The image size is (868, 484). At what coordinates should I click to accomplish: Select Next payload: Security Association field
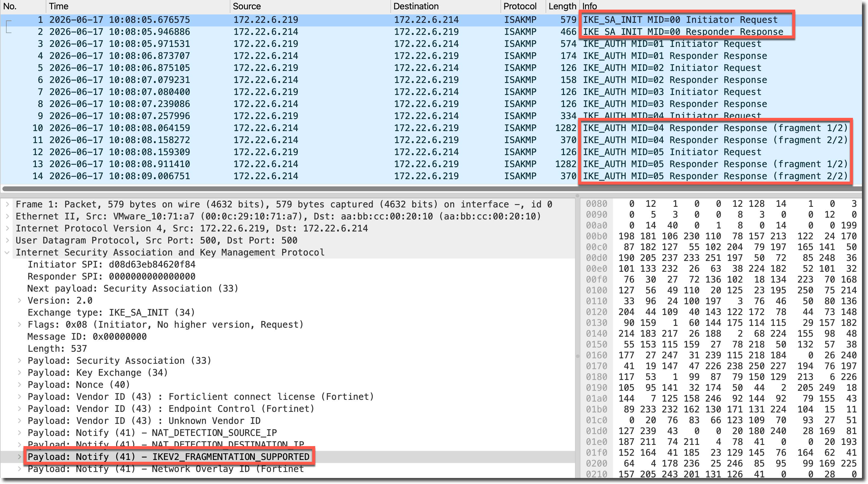click(133, 288)
